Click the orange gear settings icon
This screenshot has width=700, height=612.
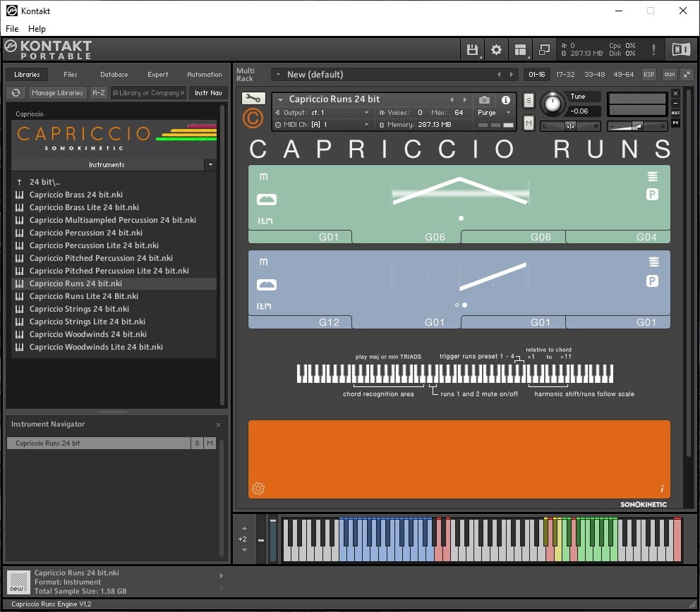[x=258, y=489]
